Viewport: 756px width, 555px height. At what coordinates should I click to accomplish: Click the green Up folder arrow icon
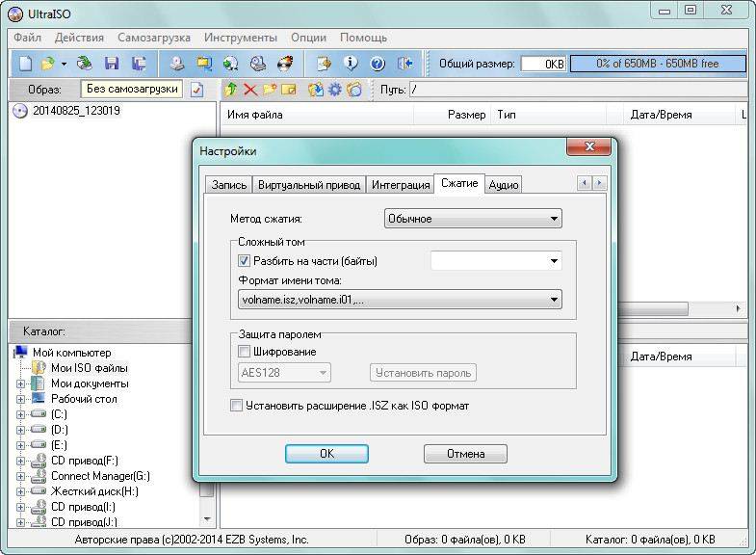[x=230, y=90]
